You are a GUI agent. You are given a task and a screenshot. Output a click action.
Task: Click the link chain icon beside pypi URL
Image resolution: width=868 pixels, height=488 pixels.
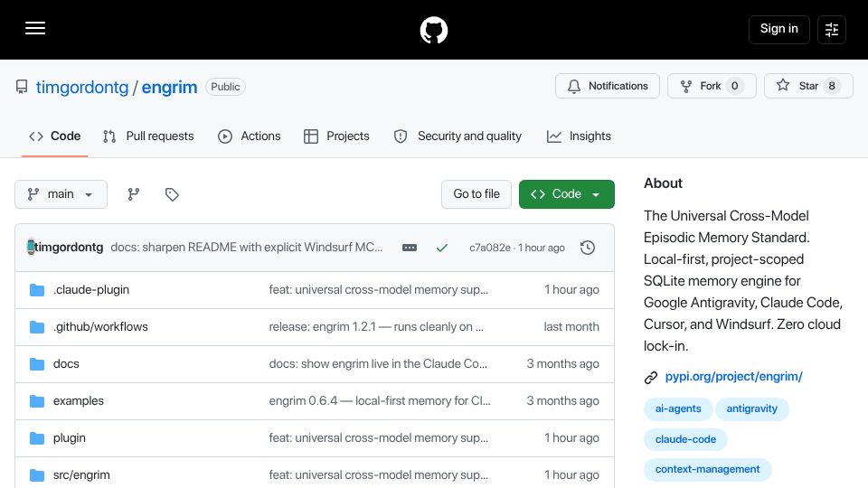(651, 378)
